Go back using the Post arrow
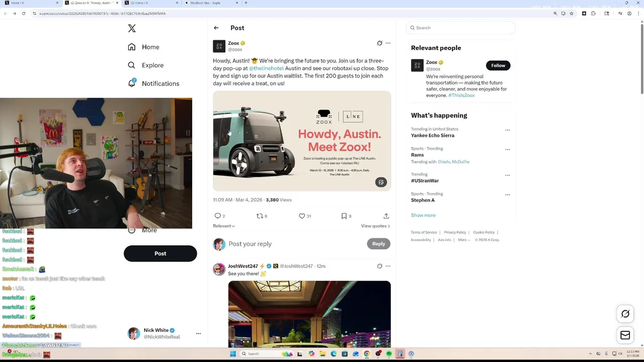 pos(216,28)
